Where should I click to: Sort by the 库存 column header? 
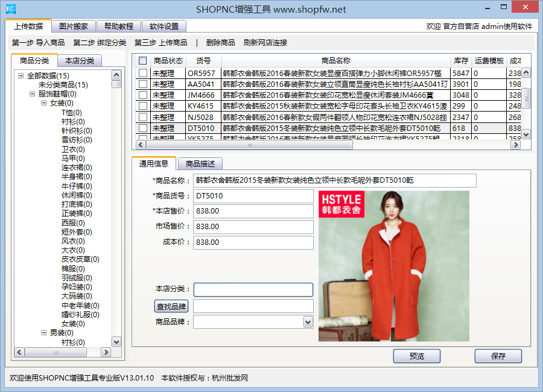pyautogui.click(x=461, y=61)
